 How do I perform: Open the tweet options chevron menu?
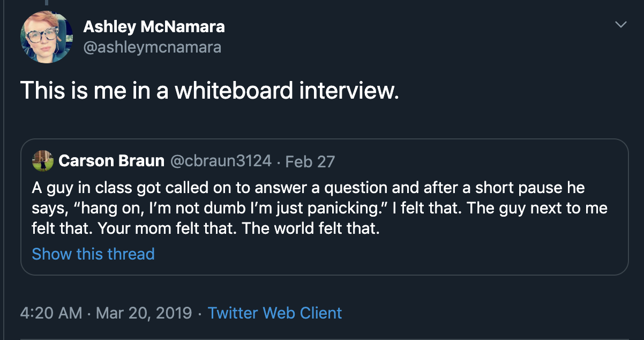pos(620,25)
